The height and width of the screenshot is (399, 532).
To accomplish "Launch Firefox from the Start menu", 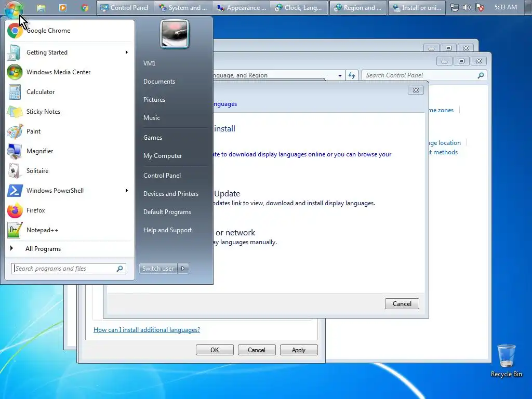I will (x=70, y=210).
